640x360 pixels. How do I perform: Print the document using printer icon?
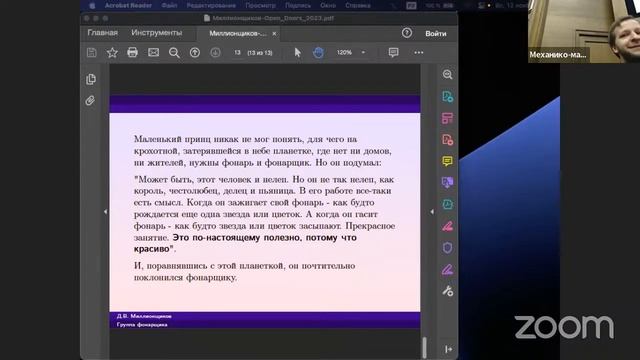[132, 52]
